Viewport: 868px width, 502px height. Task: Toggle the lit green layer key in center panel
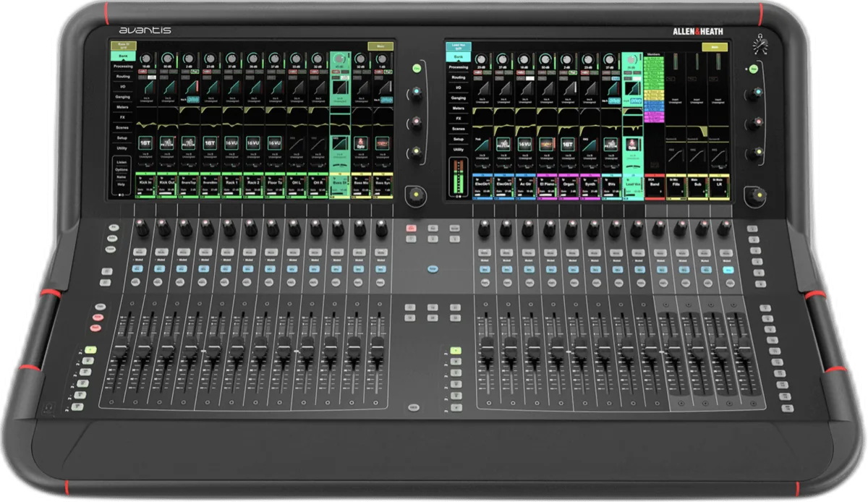click(455, 350)
